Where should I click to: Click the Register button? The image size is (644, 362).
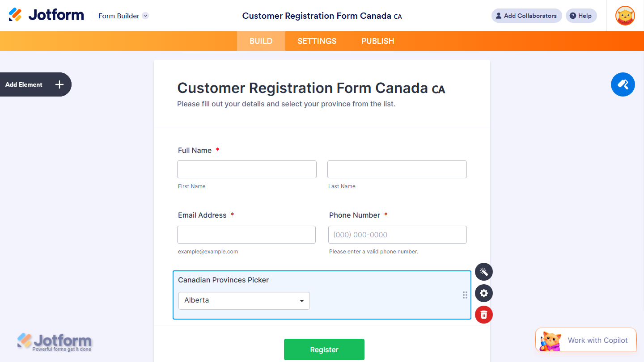click(324, 349)
